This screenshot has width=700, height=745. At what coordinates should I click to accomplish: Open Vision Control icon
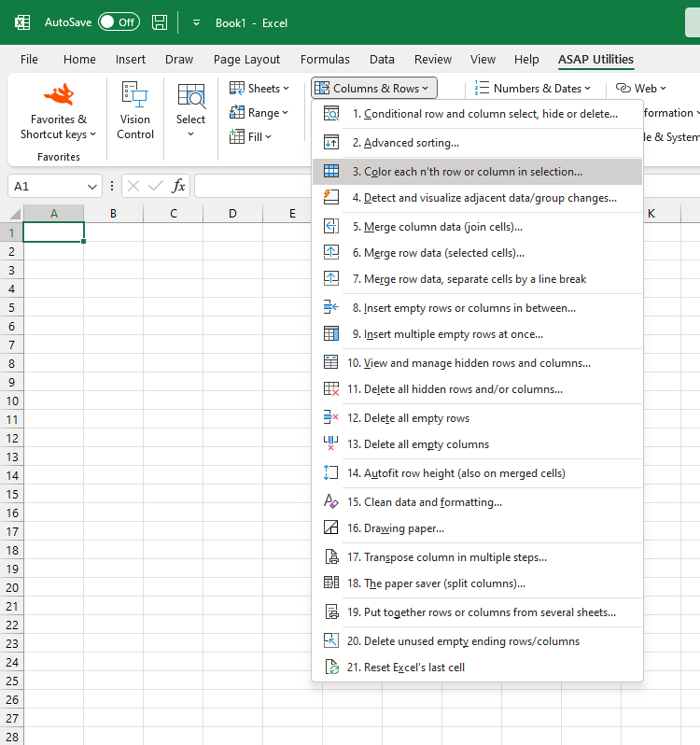coord(135,94)
